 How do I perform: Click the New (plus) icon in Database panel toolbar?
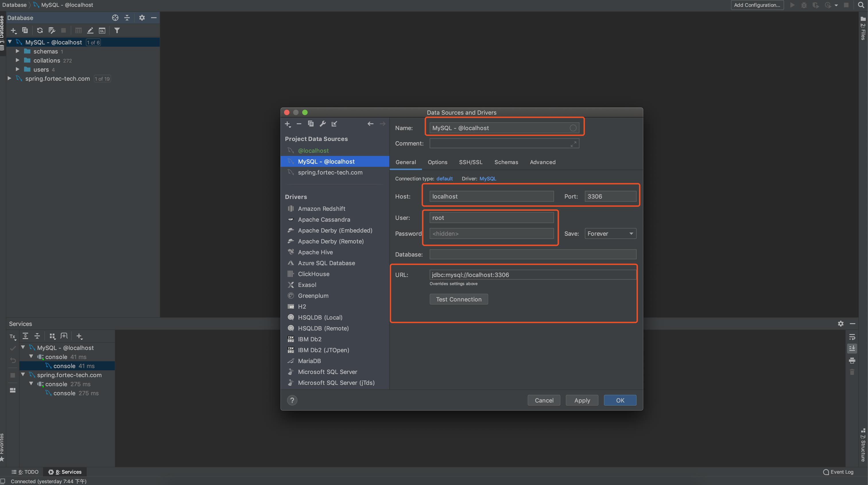tap(13, 31)
